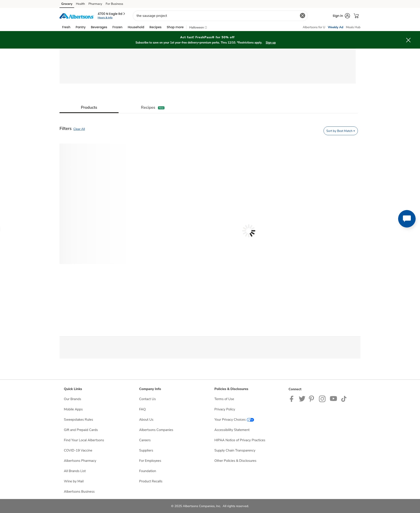The width and height of the screenshot is (420, 513).
Task: Visit Albertsons Twitter page icon
Action: pos(302,399)
